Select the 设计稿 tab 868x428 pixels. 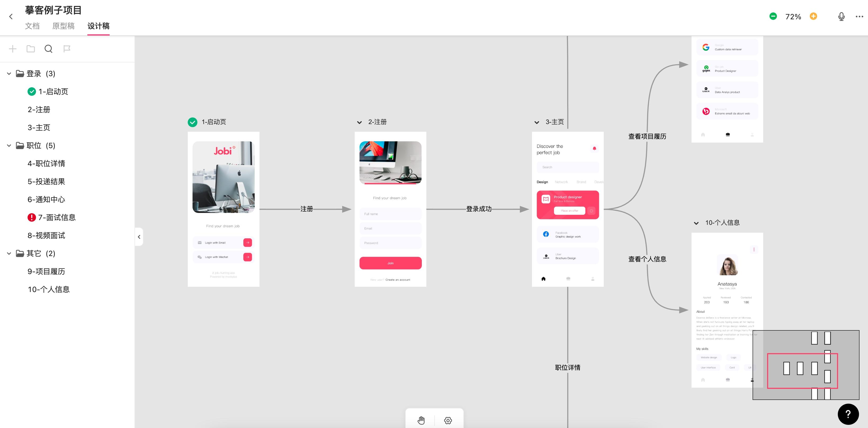point(99,26)
